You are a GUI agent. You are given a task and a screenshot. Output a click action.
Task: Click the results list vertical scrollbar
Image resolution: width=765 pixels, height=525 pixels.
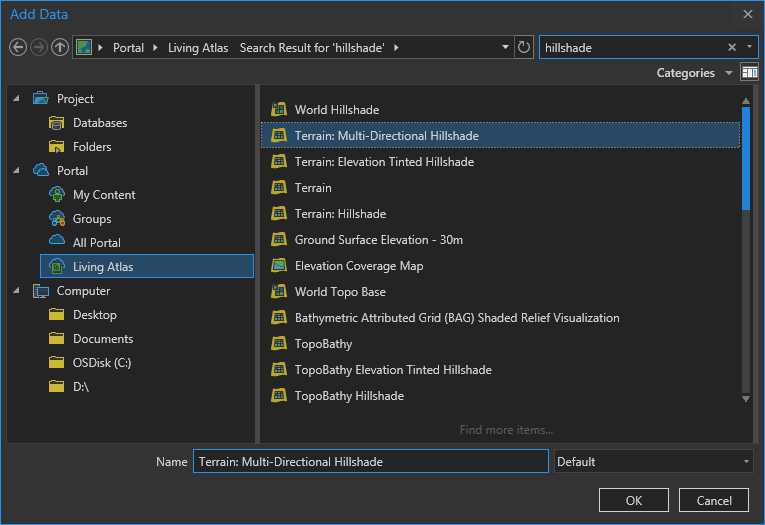pyautogui.click(x=746, y=158)
